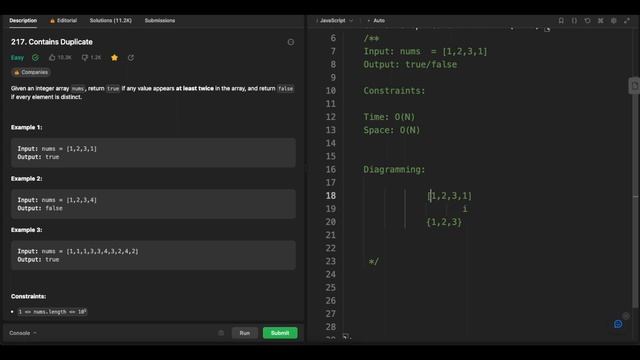Click the 'Output: true/false' comment line
This screenshot has height=360, width=640.
[410, 64]
